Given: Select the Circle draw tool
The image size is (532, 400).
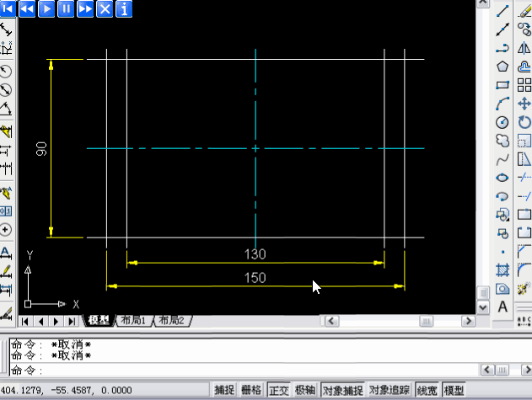Looking at the screenshot, I should coord(503,121).
